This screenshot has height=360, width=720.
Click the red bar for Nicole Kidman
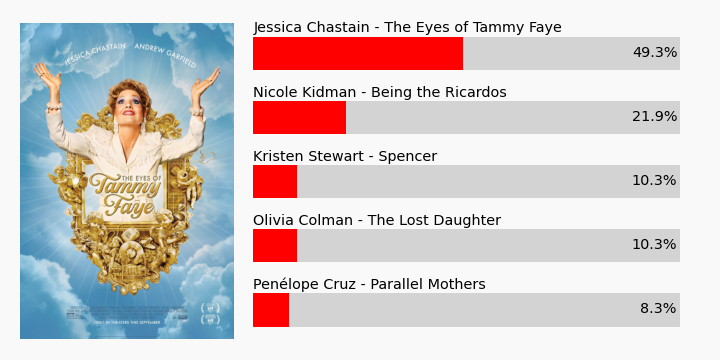[x=299, y=118]
